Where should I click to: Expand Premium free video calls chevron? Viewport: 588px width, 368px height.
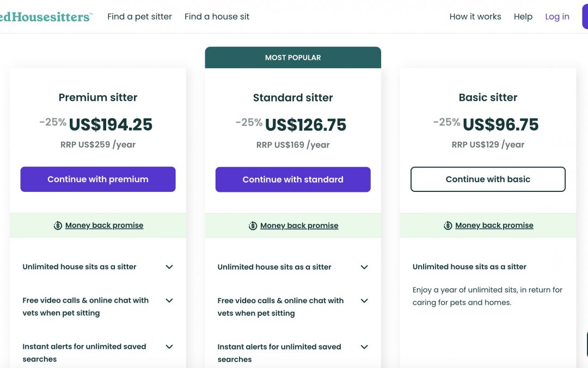coord(169,300)
